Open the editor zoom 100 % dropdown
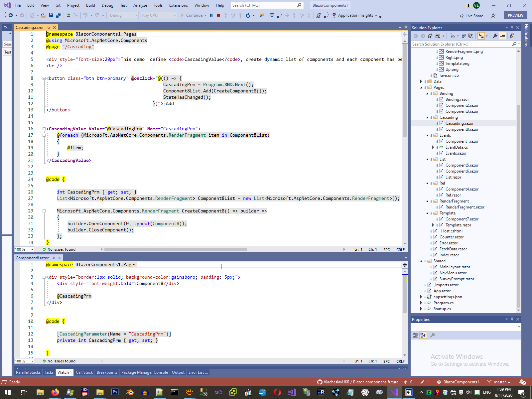Screen dimensions: 532x399 coord(32,249)
